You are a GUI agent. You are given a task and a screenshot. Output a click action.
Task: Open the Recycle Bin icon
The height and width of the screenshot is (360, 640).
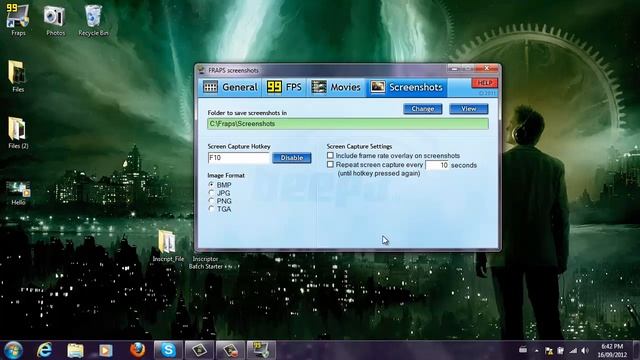[93, 20]
